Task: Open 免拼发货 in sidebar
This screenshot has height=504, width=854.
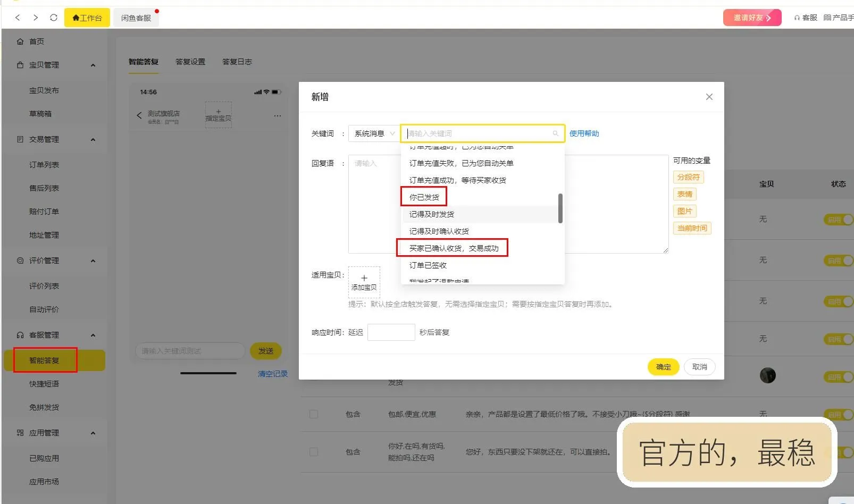Action: point(44,407)
